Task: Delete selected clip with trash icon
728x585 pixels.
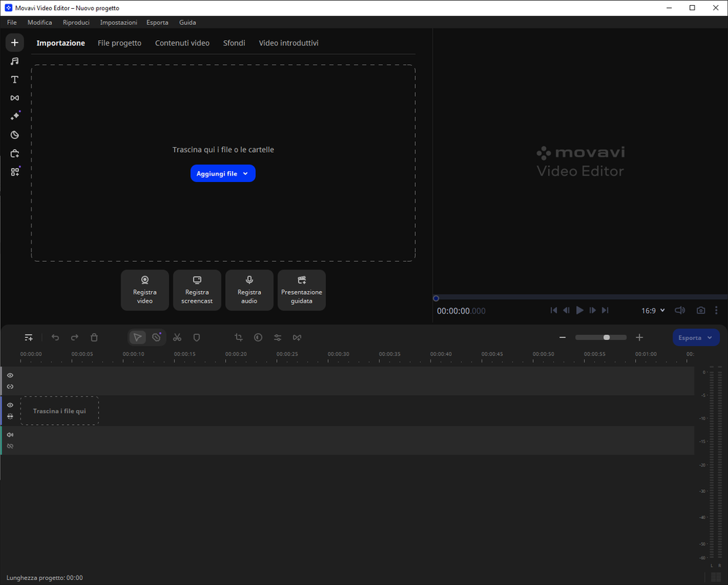Action: 94,337
